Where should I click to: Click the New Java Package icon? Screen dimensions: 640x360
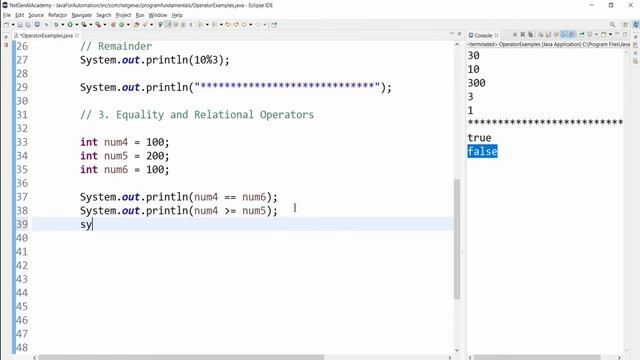[x=113, y=24]
